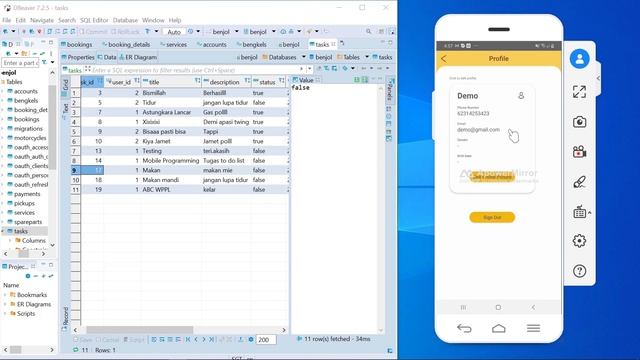Click the Commit button in toolbar

[93, 32]
